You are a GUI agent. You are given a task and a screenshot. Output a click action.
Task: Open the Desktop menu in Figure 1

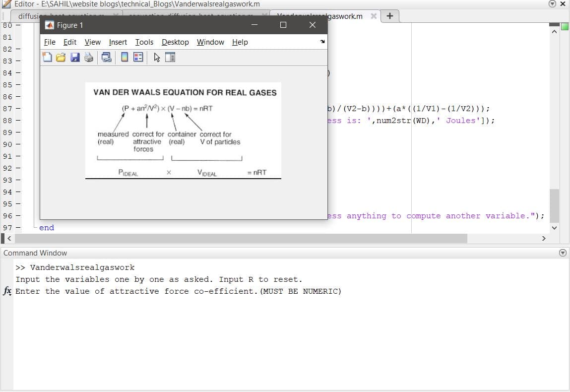(x=175, y=42)
